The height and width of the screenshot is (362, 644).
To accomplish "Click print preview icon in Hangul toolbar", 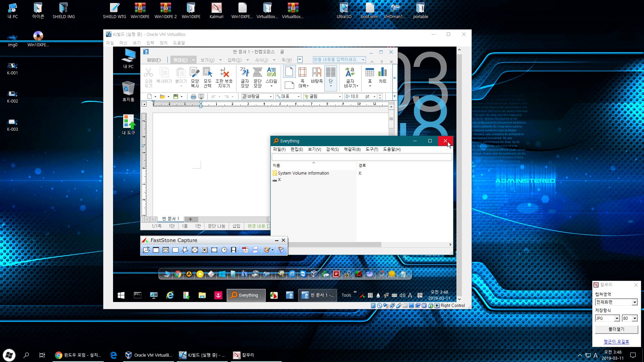I will [x=201, y=97].
